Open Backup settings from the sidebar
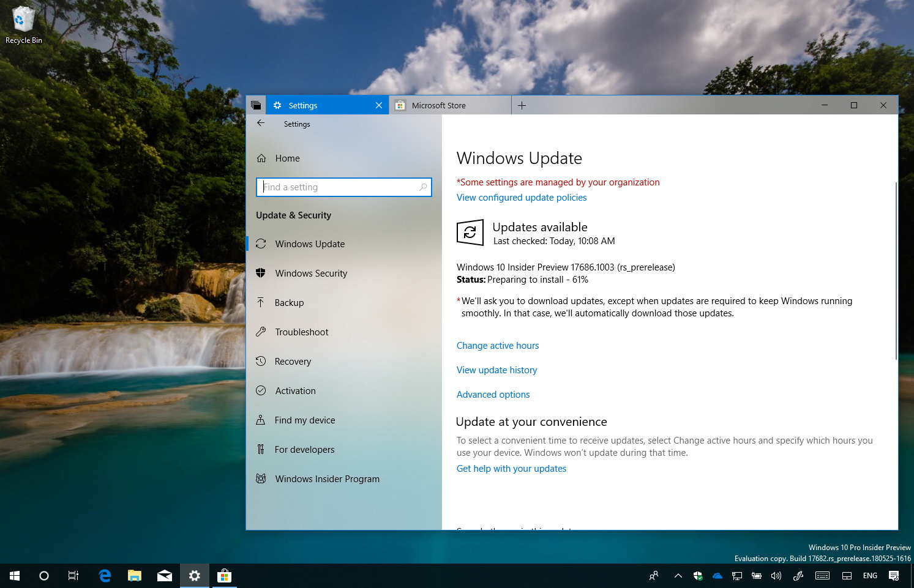Screen dimensions: 914x588 [288, 302]
